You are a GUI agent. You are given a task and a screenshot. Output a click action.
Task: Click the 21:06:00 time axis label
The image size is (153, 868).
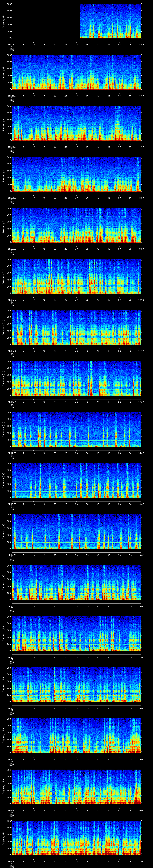(x=12, y=147)
